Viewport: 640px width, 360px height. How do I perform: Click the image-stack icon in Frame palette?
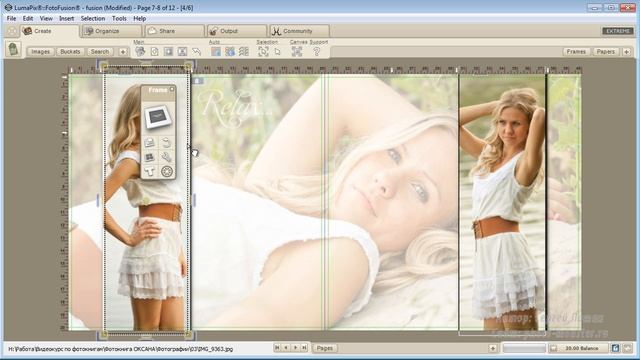[149, 142]
